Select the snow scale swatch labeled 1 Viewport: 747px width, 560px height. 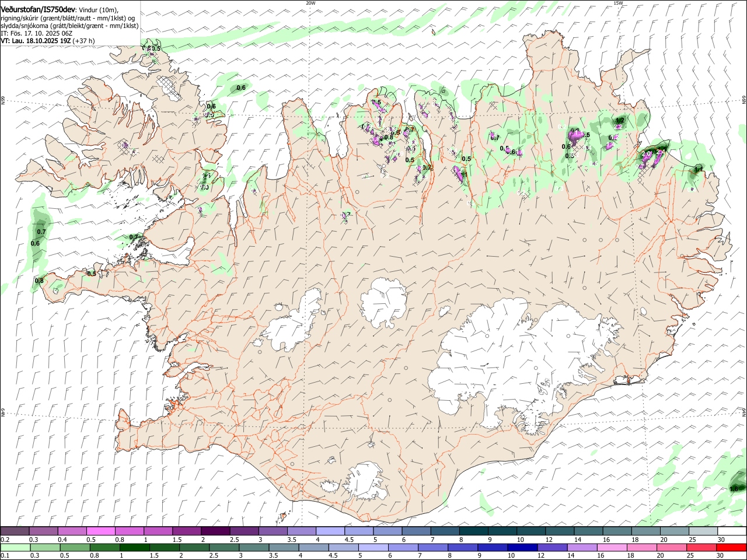tap(158, 531)
